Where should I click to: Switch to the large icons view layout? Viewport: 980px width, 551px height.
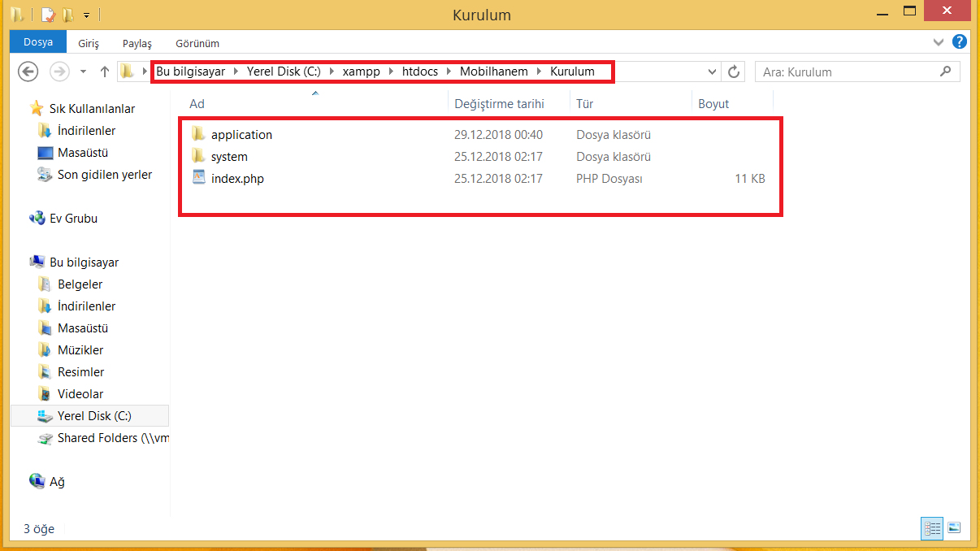[954, 528]
